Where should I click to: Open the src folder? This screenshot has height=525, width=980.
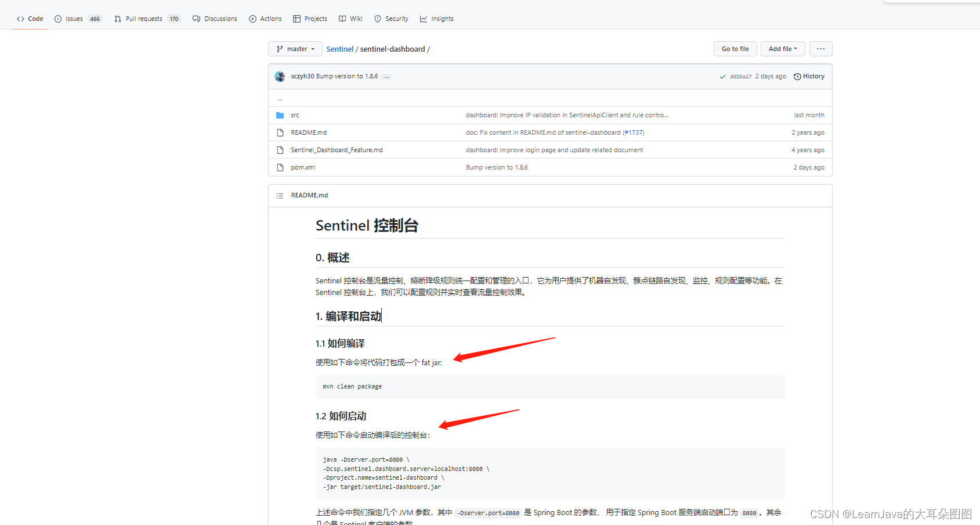point(295,115)
